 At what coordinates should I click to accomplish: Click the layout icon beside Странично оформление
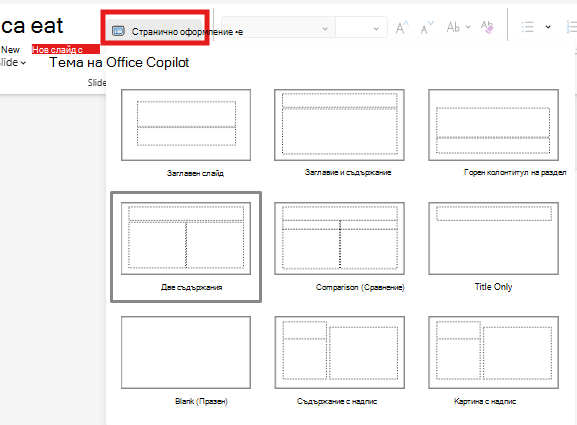(118, 31)
